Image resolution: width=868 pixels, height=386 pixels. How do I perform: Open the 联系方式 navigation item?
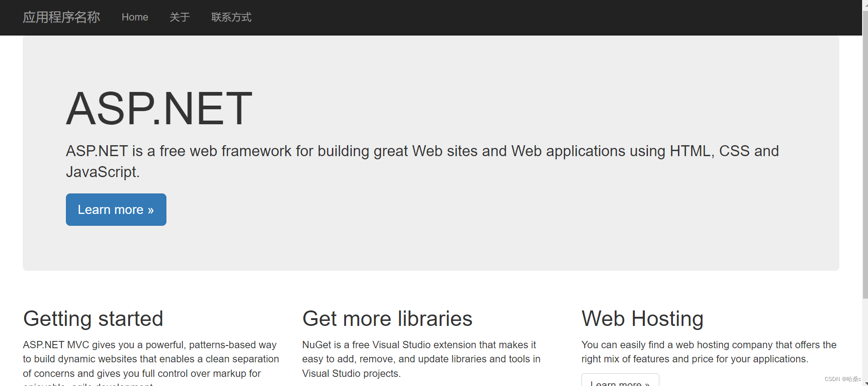[x=231, y=17]
